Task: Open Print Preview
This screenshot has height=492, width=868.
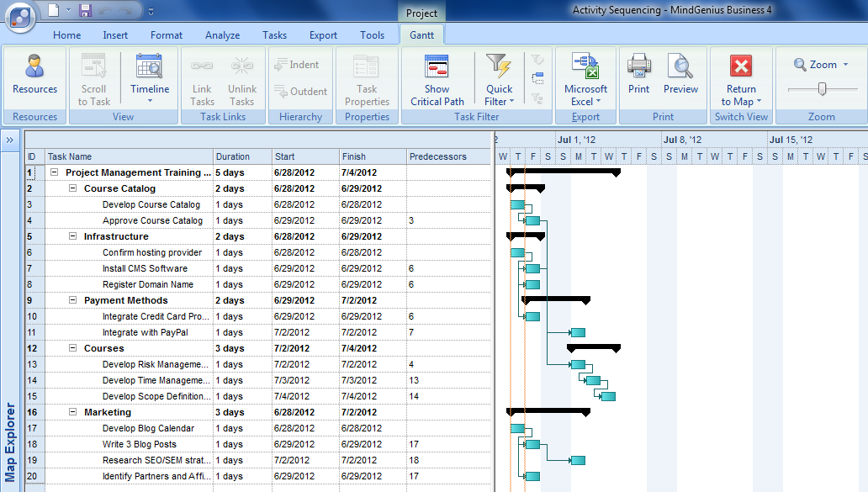Action: pos(680,76)
